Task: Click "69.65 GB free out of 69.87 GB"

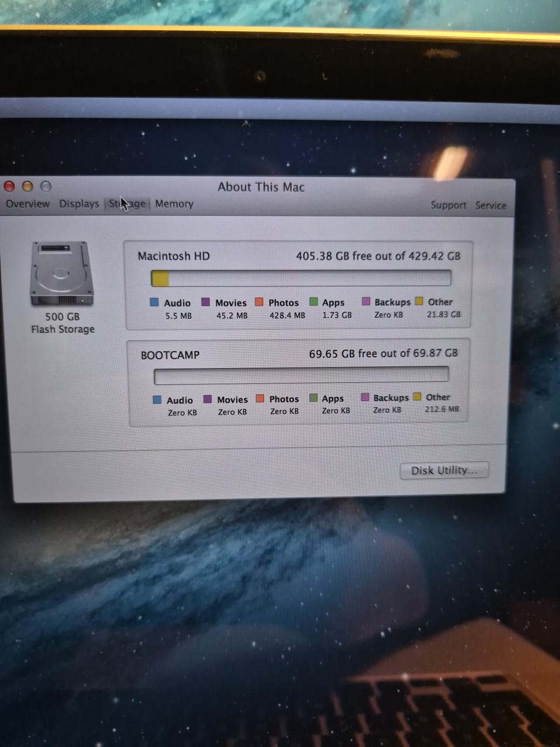Action: point(383,353)
